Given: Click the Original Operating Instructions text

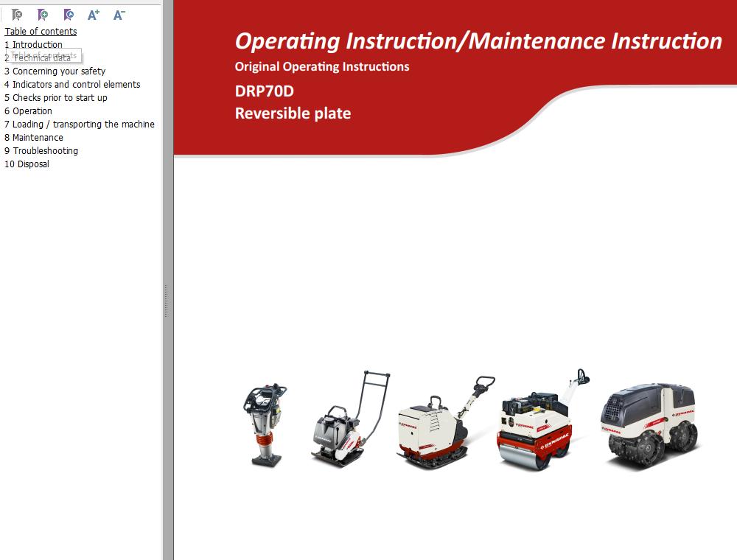Looking at the screenshot, I should click(x=322, y=67).
